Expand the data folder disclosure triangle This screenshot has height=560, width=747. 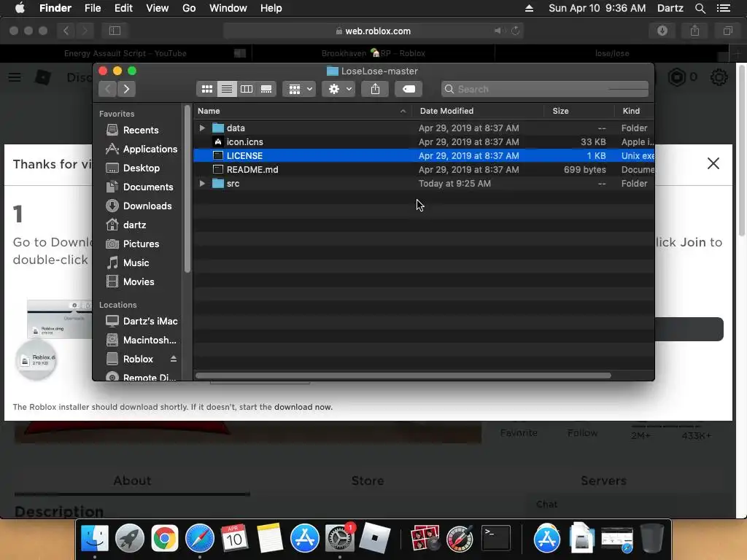point(202,128)
